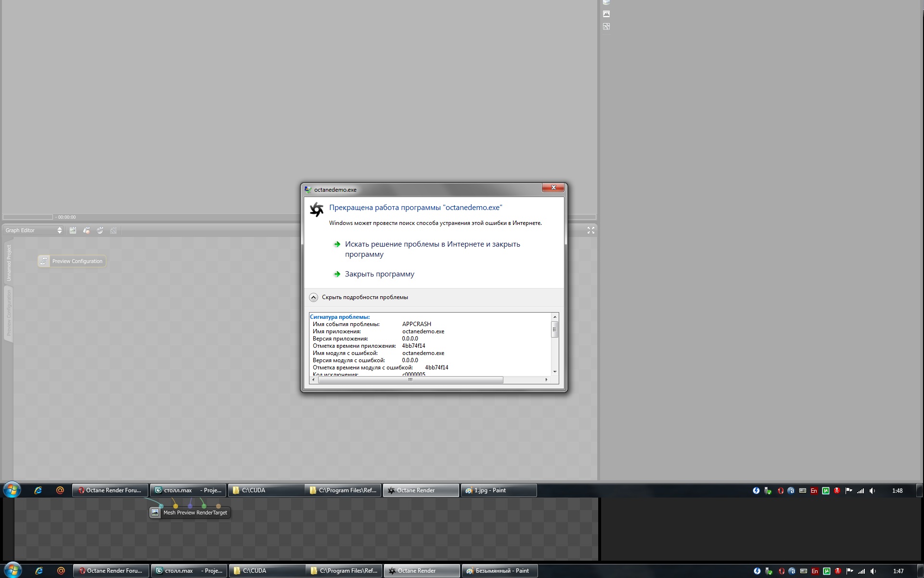Open the 1.jpg - Paint taskbar window
Image resolution: width=924 pixels, height=578 pixels.
point(499,490)
